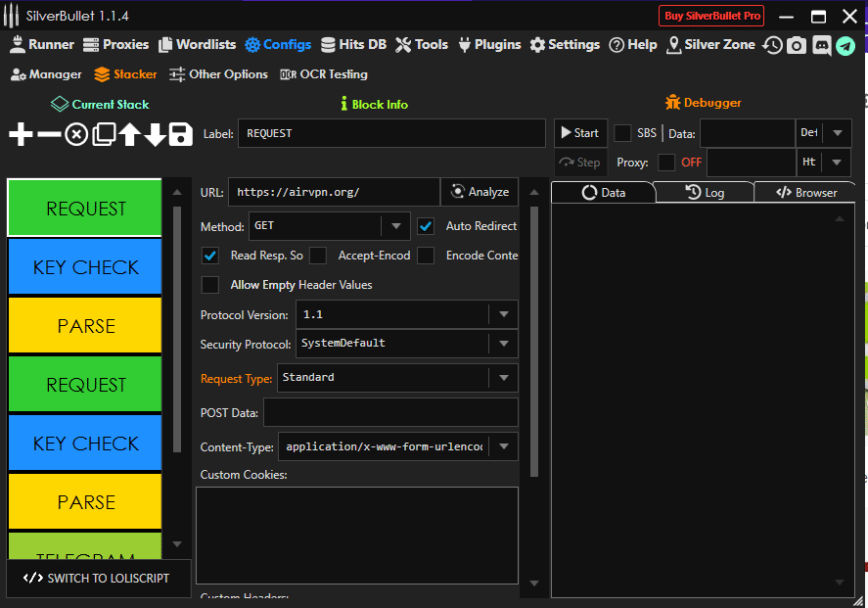Image resolution: width=868 pixels, height=608 pixels.
Task: Save config with floppy disk icon
Action: 180,134
